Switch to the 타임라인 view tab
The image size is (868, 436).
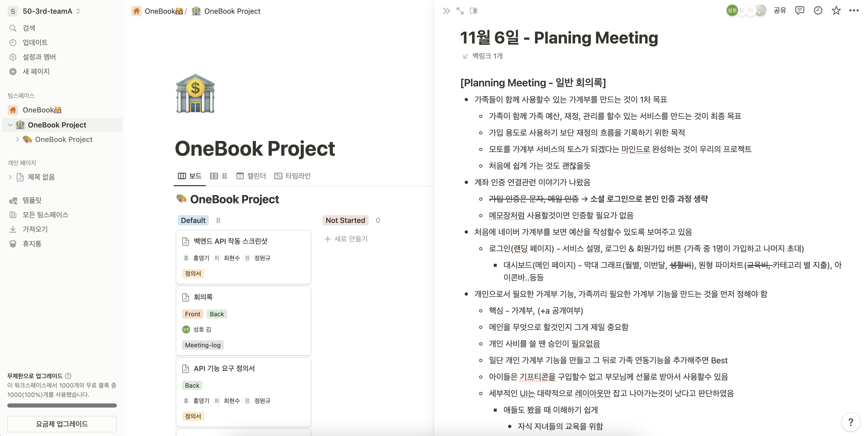coord(293,176)
